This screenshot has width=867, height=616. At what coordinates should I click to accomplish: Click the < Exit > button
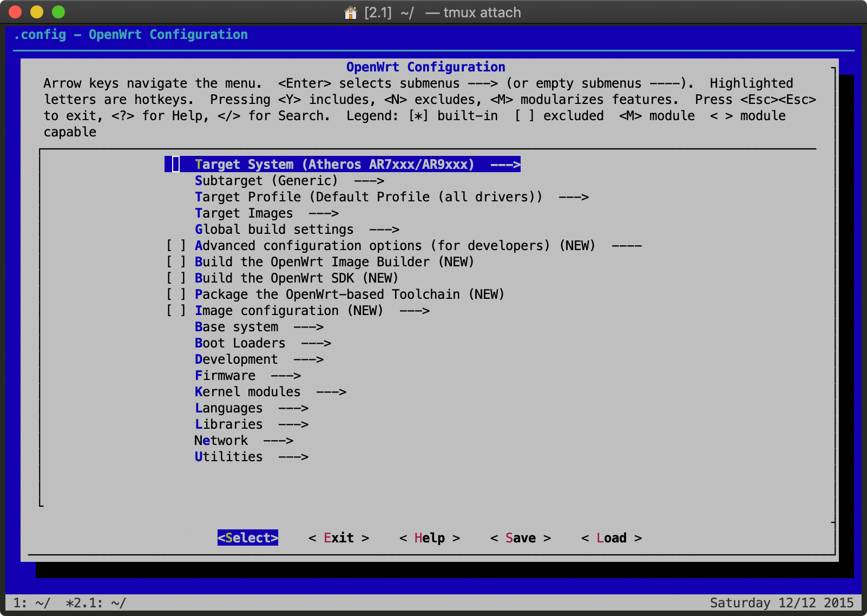click(339, 538)
